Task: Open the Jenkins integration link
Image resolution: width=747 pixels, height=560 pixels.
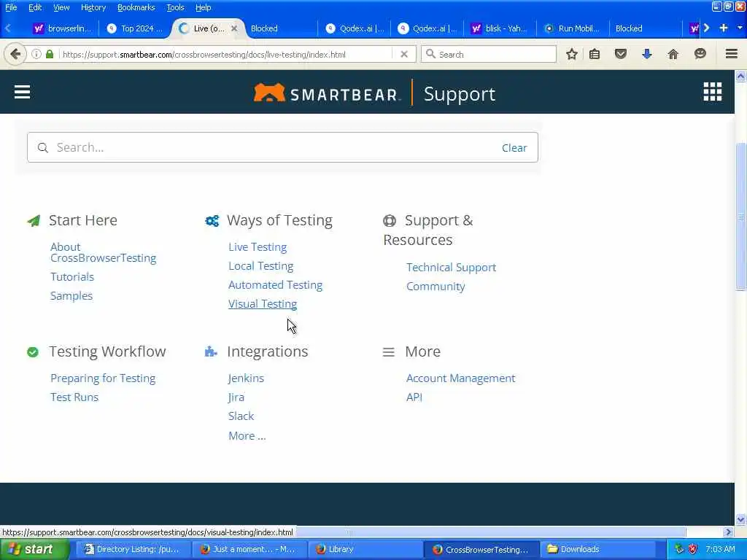Action: [x=246, y=378]
